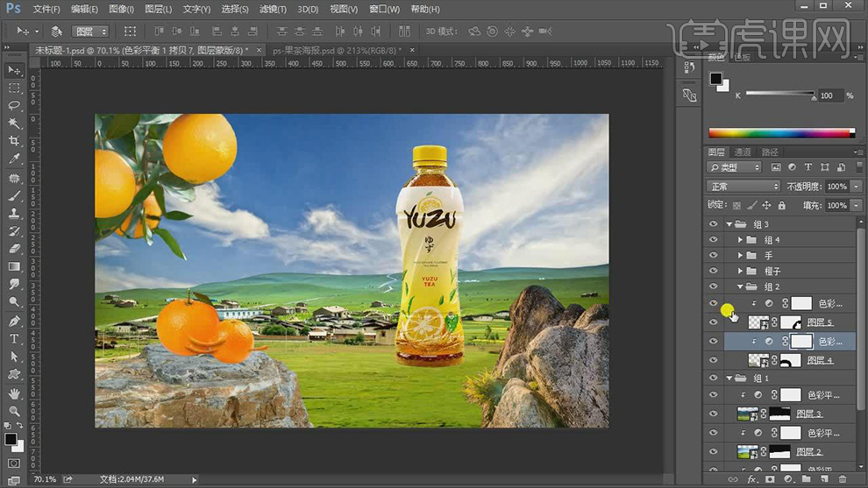The width and height of the screenshot is (868, 488).
Task: Switch to the 通道 panel tab
Action: 743,152
